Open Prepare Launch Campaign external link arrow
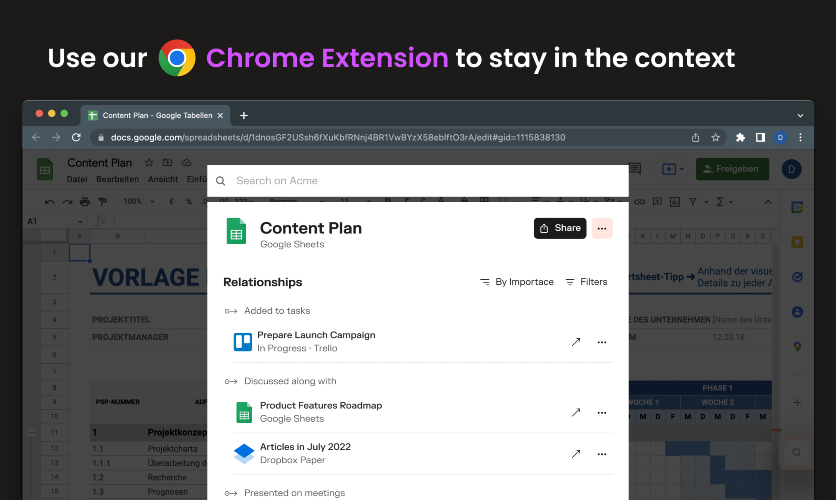Viewport: 836px width, 500px height. 576,342
